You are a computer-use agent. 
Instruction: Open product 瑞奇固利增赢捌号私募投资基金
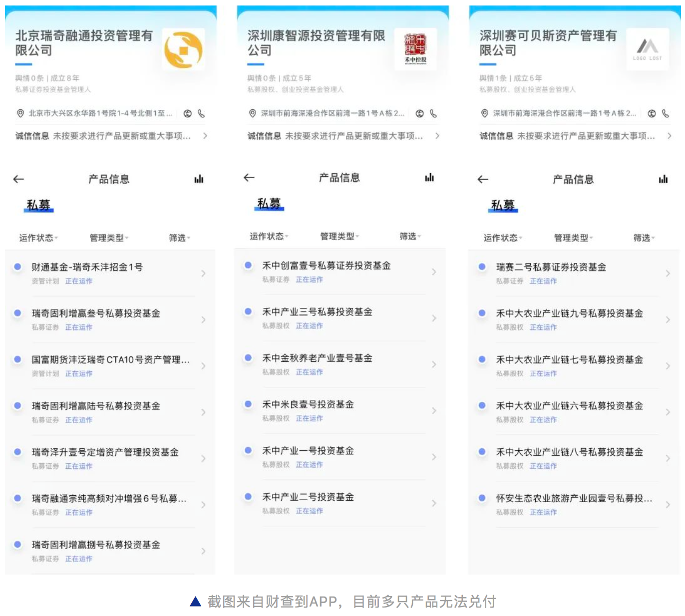[x=110, y=551]
